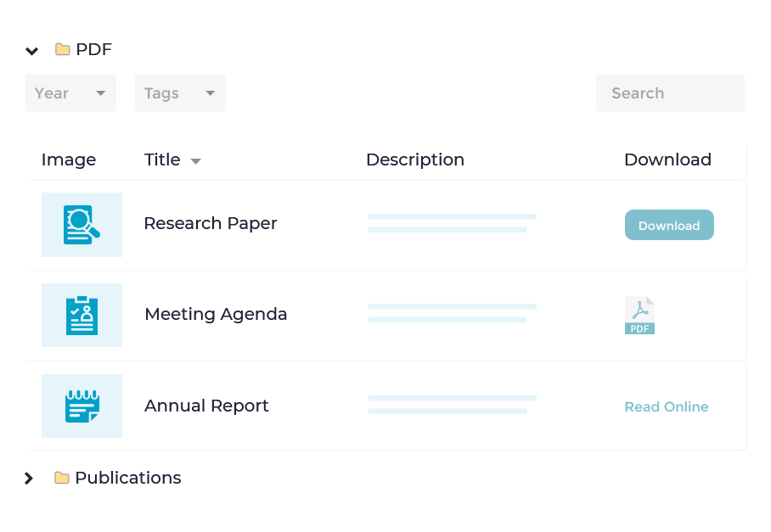Click the Image column header
Viewport: 771px width, 532px height.
click(x=69, y=160)
